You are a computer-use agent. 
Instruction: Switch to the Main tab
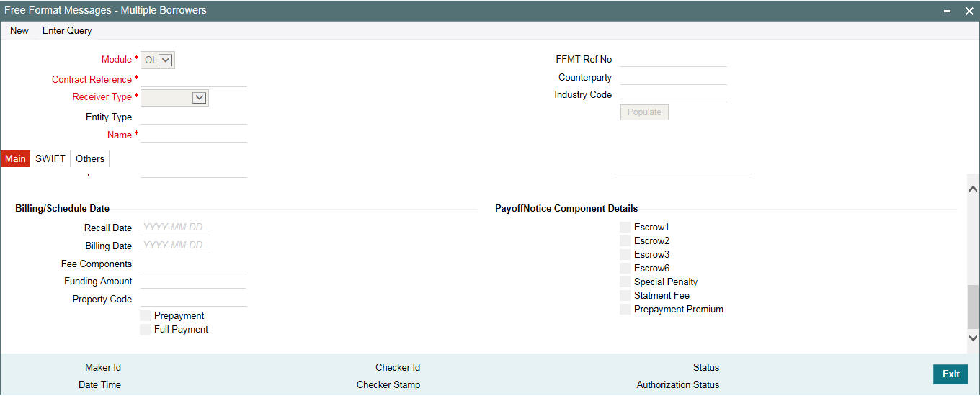coord(15,158)
